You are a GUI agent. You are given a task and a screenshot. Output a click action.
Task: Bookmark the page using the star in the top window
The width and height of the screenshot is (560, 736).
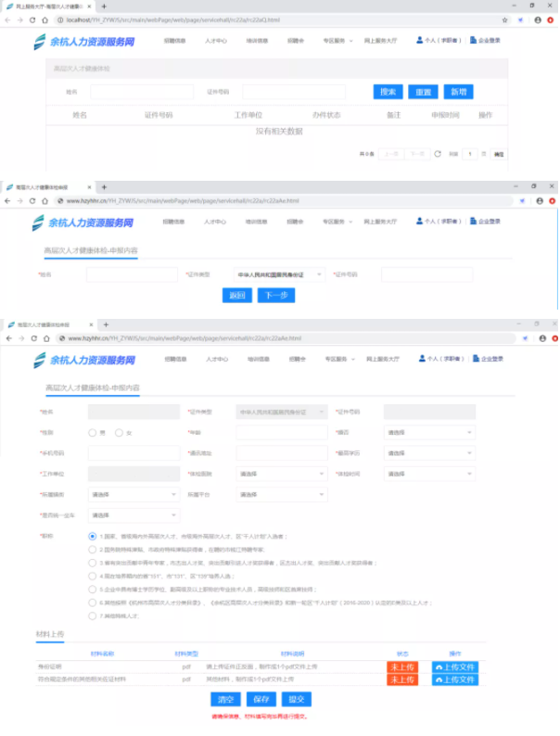click(x=504, y=19)
